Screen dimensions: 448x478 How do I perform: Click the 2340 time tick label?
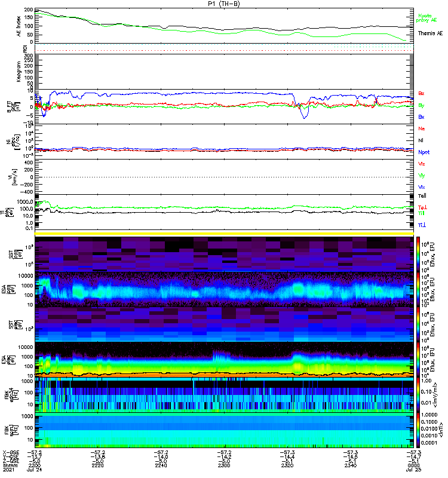351,465
